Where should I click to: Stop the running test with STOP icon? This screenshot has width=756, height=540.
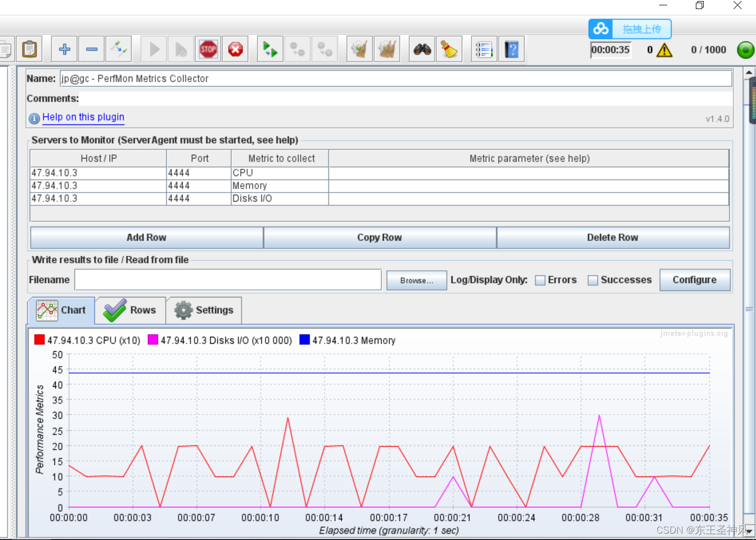208,49
